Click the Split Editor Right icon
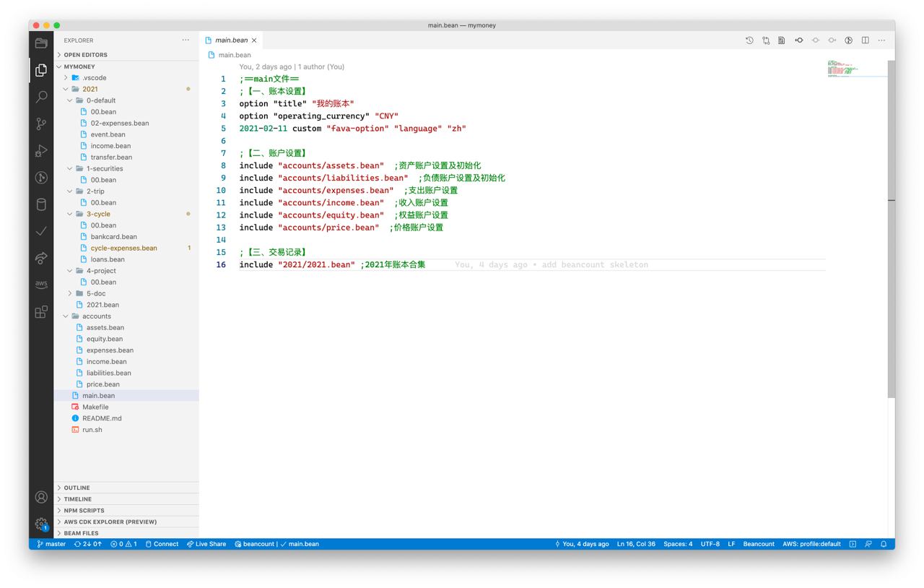This screenshot has width=924, height=588. [865, 40]
